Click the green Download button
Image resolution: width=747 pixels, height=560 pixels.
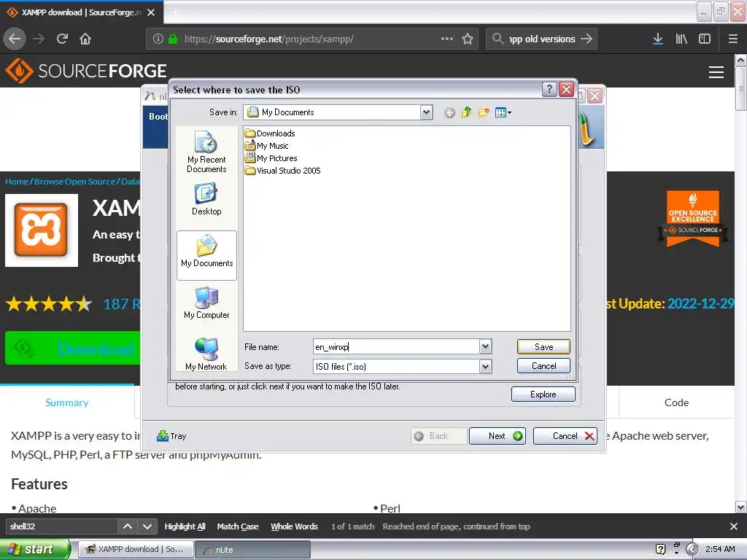(72, 348)
